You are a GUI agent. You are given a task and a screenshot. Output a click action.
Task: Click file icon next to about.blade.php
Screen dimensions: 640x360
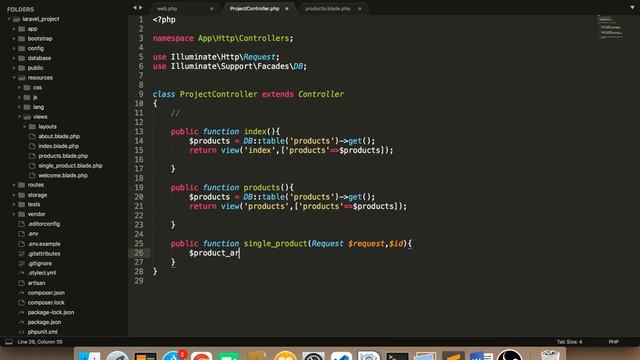click(x=32, y=136)
